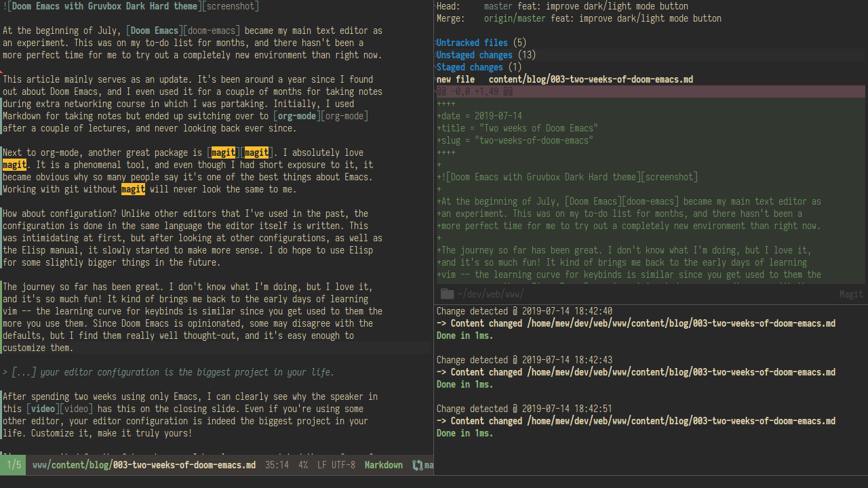The image size is (868, 488).
Task: Click the +date = 2019-07-14 diff line
Action: point(479,116)
